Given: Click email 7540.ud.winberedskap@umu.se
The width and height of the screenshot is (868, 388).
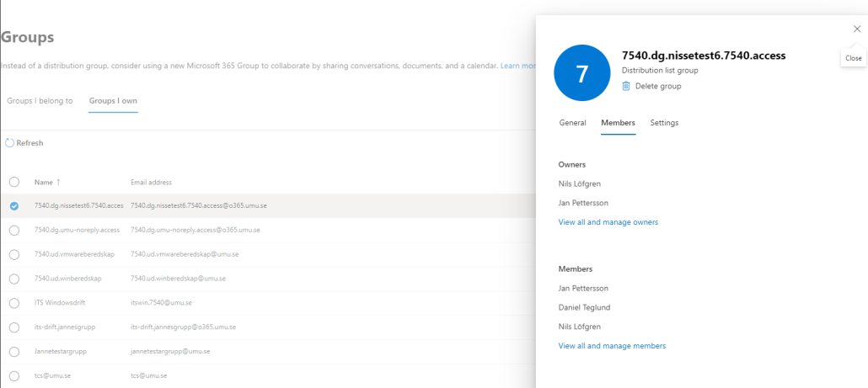Looking at the screenshot, I should coord(179,279).
